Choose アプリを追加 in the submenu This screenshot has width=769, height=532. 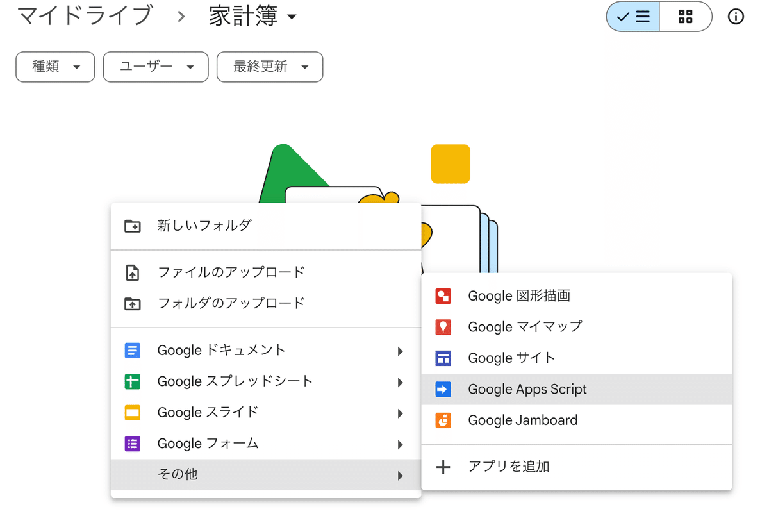pos(577,467)
